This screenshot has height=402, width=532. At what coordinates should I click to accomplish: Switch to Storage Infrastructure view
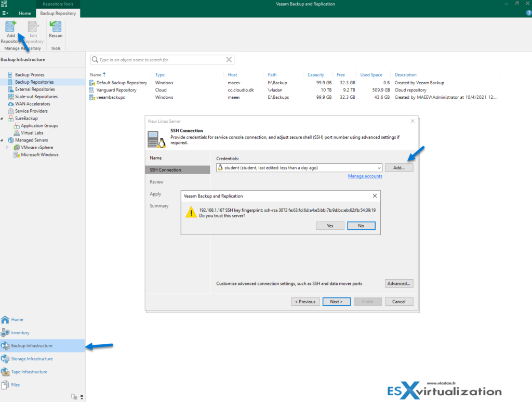point(31,358)
